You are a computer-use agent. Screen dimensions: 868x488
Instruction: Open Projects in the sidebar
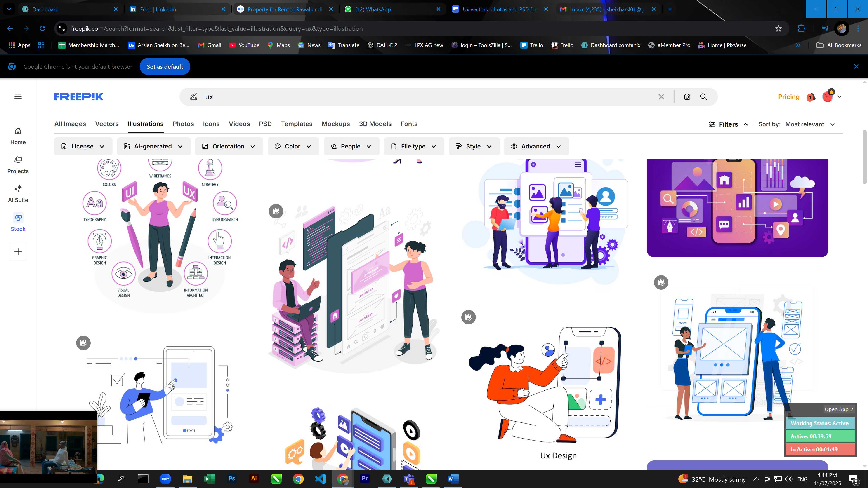pyautogui.click(x=18, y=165)
